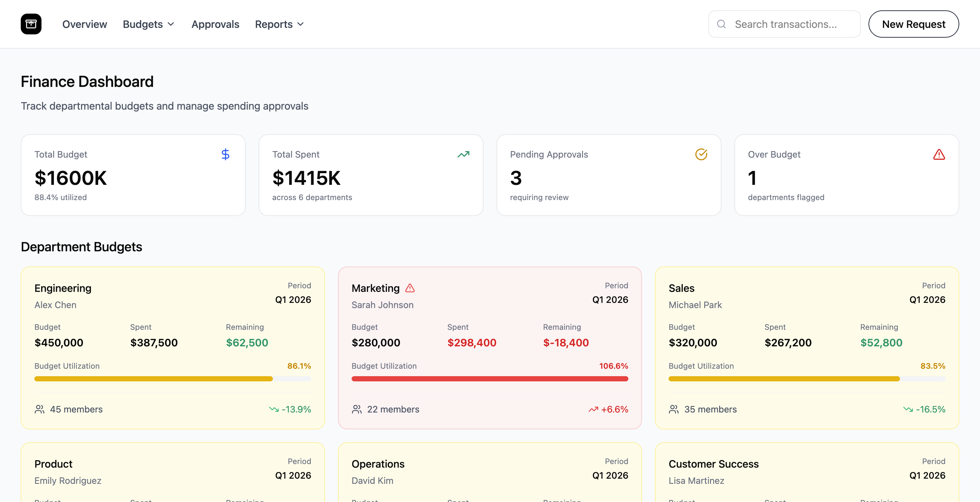Click the dollar icon on Total Budget card
The height and width of the screenshot is (502, 980).
225,154
